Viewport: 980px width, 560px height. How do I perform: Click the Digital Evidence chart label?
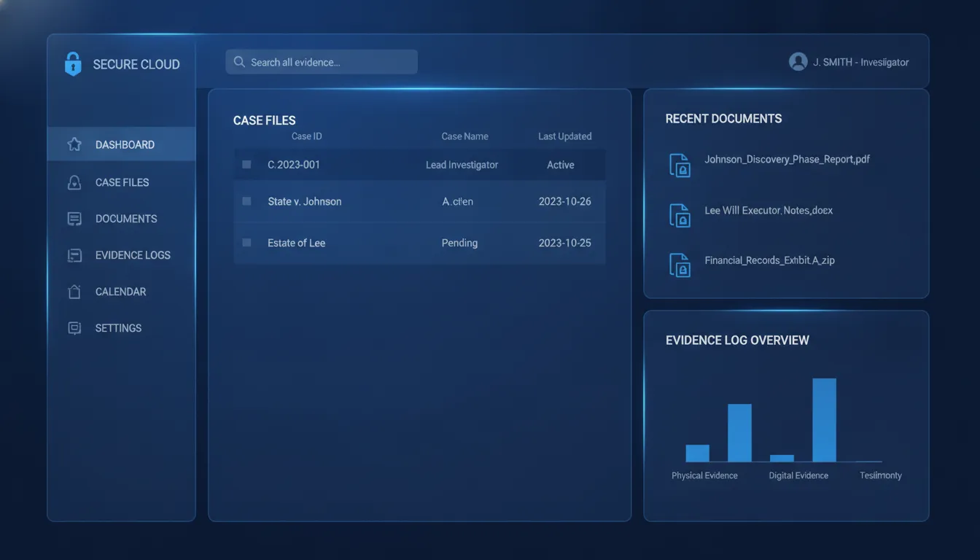click(x=798, y=475)
